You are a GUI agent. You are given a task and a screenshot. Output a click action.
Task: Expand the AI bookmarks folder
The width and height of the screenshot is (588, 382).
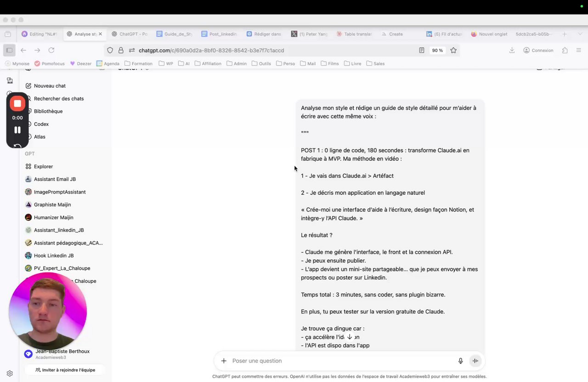pos(184,63)
